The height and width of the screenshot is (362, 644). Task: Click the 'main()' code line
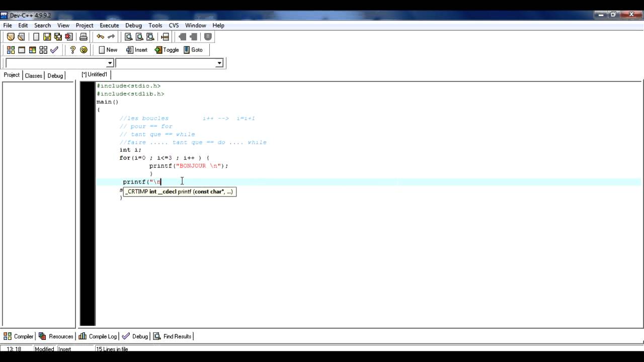click(108, 102)
